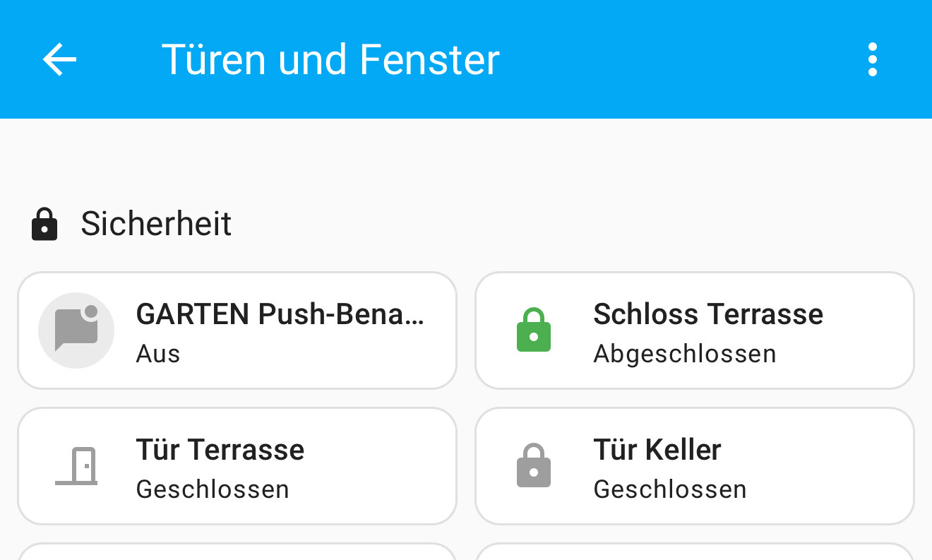Click Geschlossen under Tür Keller
932x560 pixels.
tap(670, 489)
